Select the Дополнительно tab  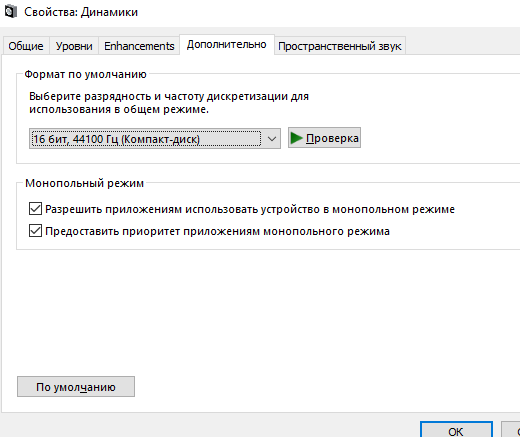click(x=227, y=45)
